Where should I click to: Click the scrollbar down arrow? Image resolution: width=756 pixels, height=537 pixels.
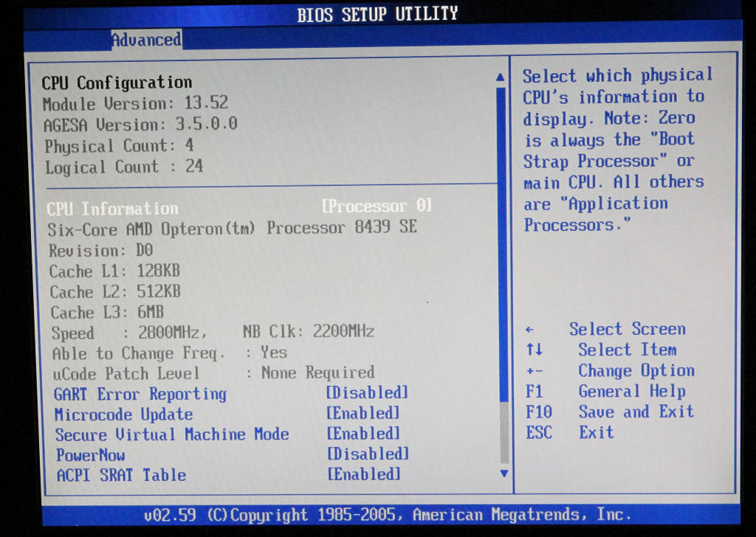504,473
